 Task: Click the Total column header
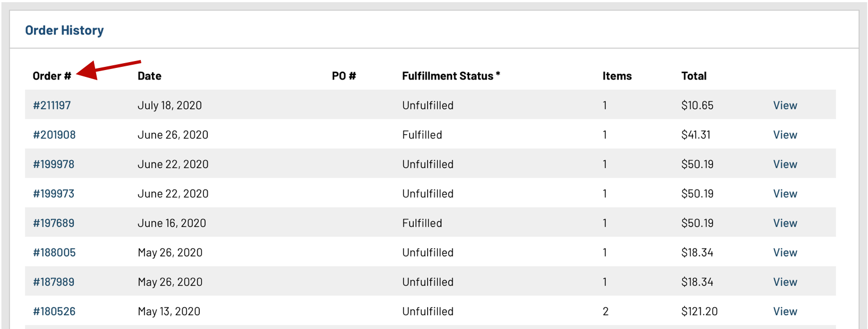pyautogui.click(x=694, y=76)
